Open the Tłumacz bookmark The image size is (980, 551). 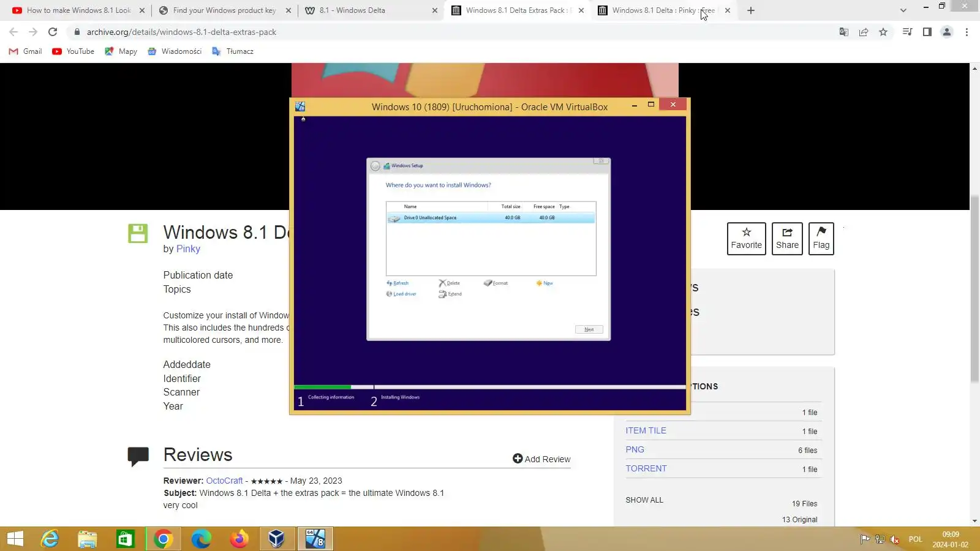233,51
